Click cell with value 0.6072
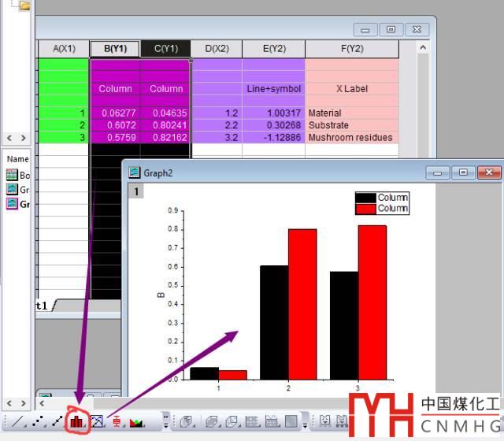The width and height of the screenshot is (504, 441). (115, 125)
